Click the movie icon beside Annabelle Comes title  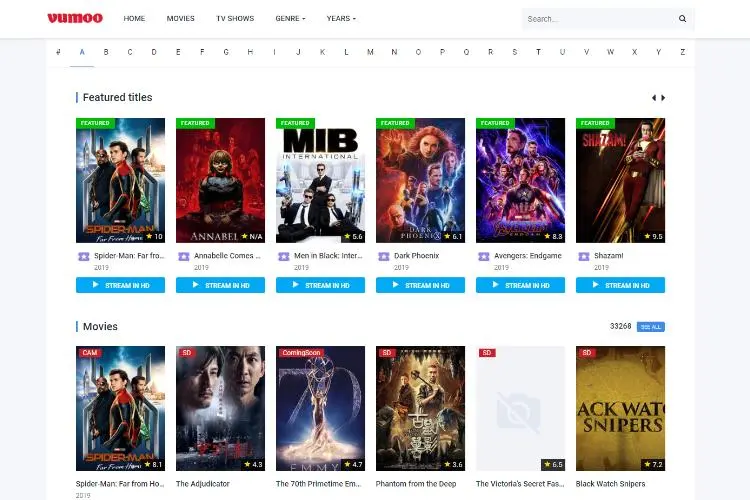click(x=184, y=256)
